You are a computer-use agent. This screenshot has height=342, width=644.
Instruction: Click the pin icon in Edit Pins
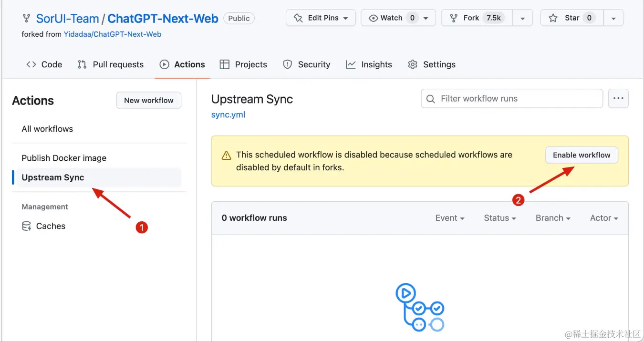(x=298, y=18)
